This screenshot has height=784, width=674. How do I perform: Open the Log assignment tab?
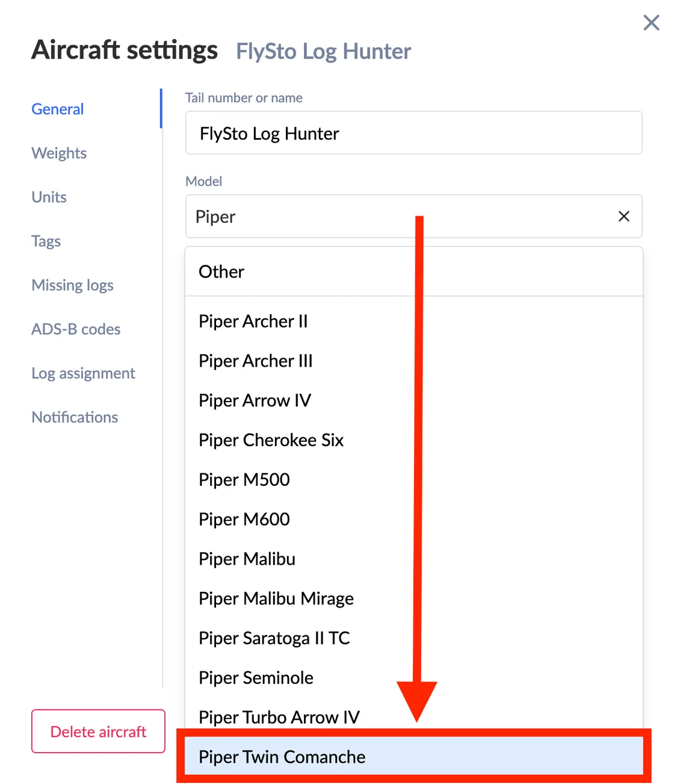84,373
